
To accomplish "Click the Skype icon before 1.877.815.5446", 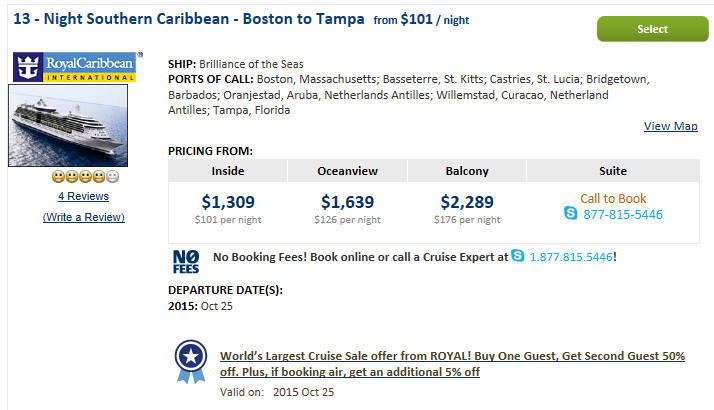I will 518,256.
